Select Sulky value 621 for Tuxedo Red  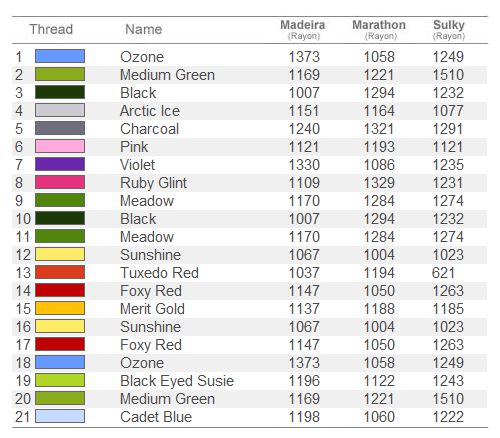(x=443, y=273)
